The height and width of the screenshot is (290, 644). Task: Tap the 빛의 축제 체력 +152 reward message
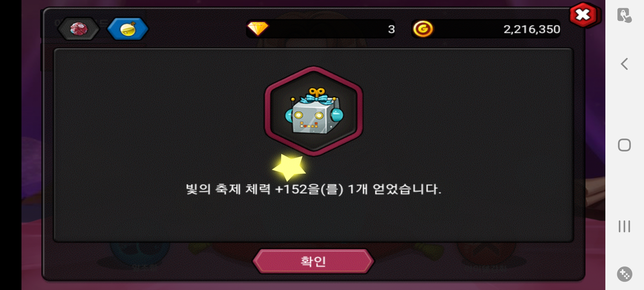tap(313, 189)
